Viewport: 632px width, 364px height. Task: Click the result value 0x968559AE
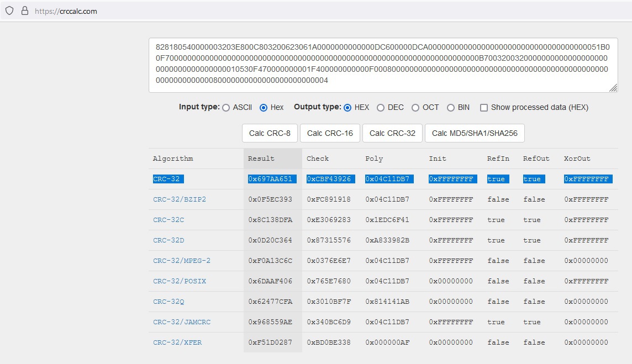click(270, 322)
